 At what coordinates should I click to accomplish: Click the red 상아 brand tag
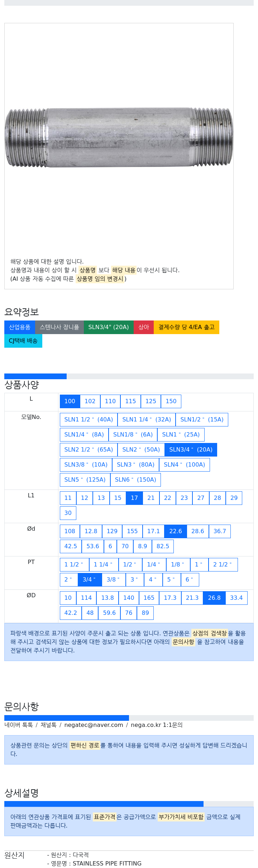click(144, 327)
